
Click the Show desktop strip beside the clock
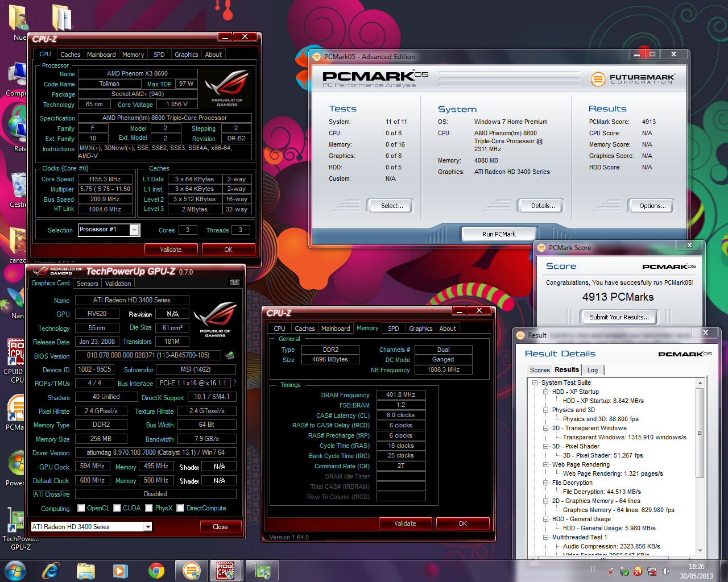(724, 570)
